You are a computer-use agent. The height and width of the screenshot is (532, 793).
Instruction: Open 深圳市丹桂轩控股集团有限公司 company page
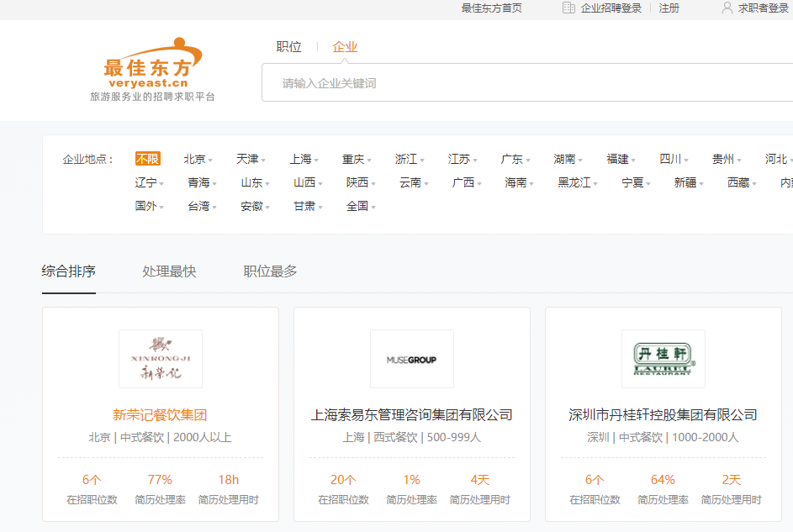(663, 415)
